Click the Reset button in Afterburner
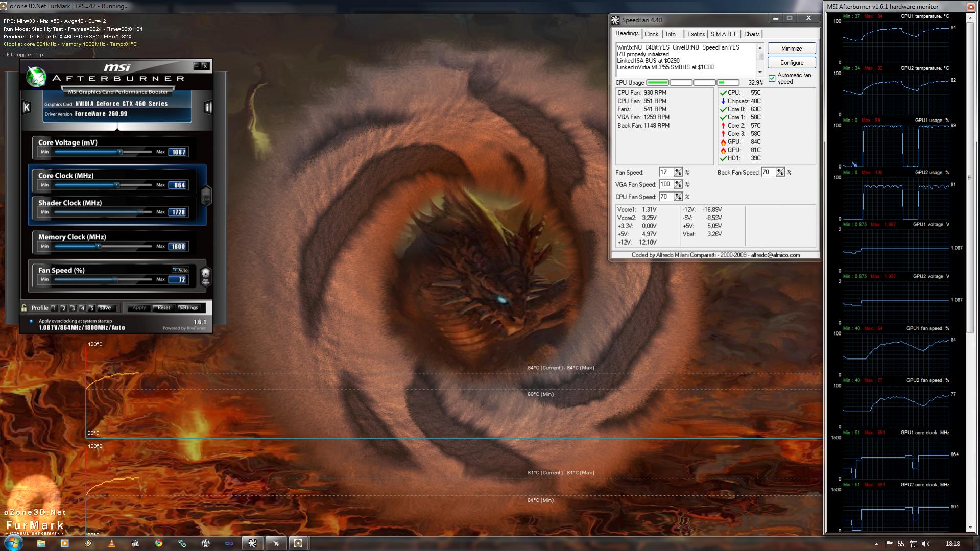Image resolution: width=980 pixels, height=551 pixels. pos(164,308)
